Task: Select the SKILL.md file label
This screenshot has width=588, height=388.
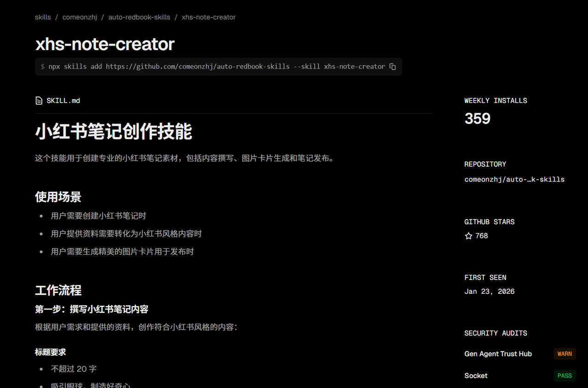Action: pyautogui.click(x=63, y=101)
